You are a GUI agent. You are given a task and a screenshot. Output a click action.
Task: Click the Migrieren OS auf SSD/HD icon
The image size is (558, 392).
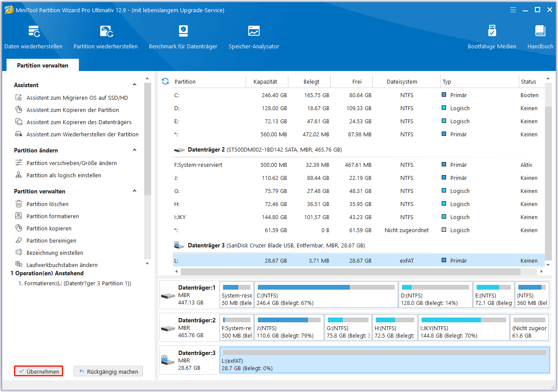coord(19,98)
